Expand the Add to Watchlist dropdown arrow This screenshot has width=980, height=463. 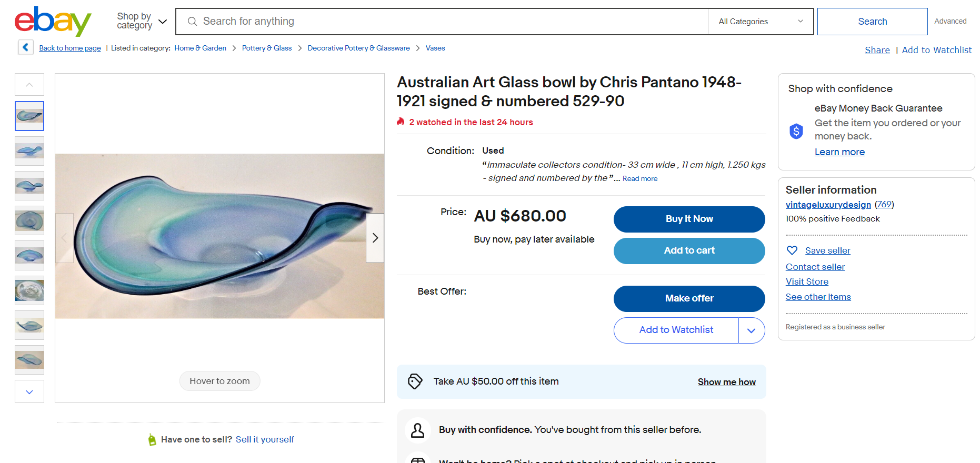[x=751, y=330]
